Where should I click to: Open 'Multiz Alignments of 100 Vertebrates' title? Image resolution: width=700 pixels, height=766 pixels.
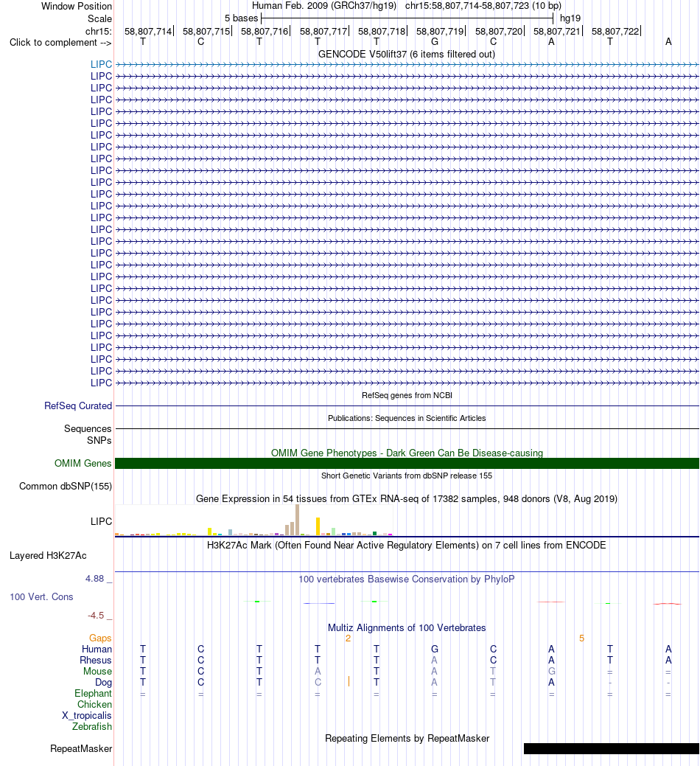pyautogui.click(x=407, y=628)
